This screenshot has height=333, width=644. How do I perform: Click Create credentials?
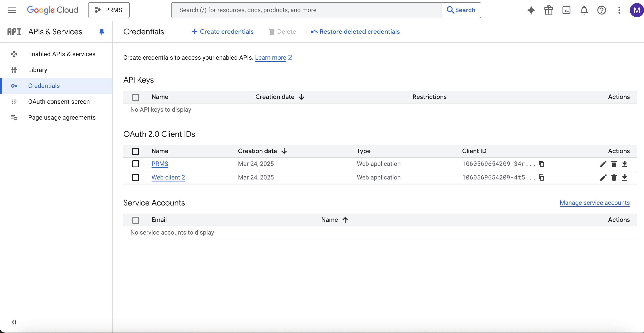[222, 31]
